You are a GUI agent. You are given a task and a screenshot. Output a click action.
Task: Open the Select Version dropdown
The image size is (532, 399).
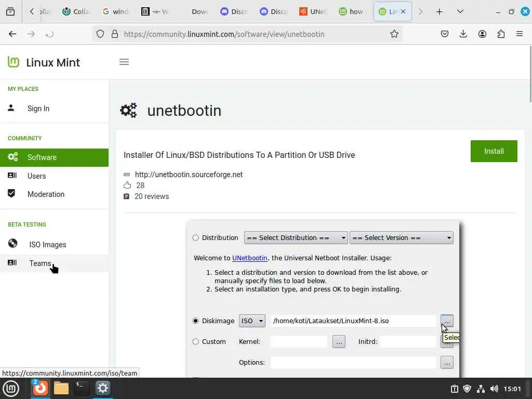coord(402,237)
